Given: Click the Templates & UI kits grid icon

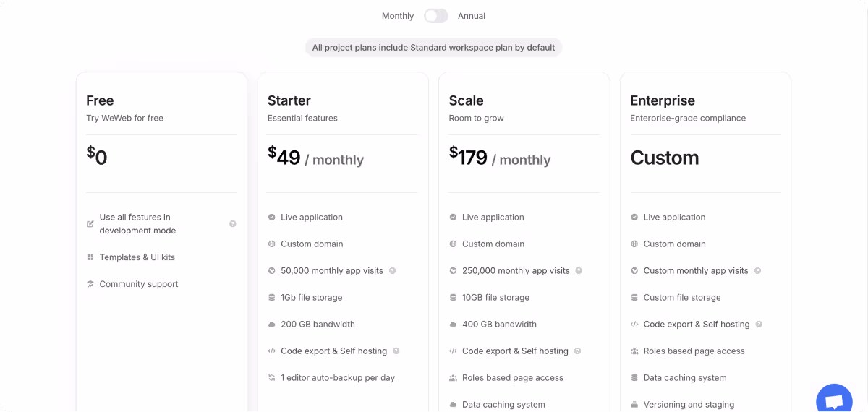Looking at the screenshot, I should 90,257.
